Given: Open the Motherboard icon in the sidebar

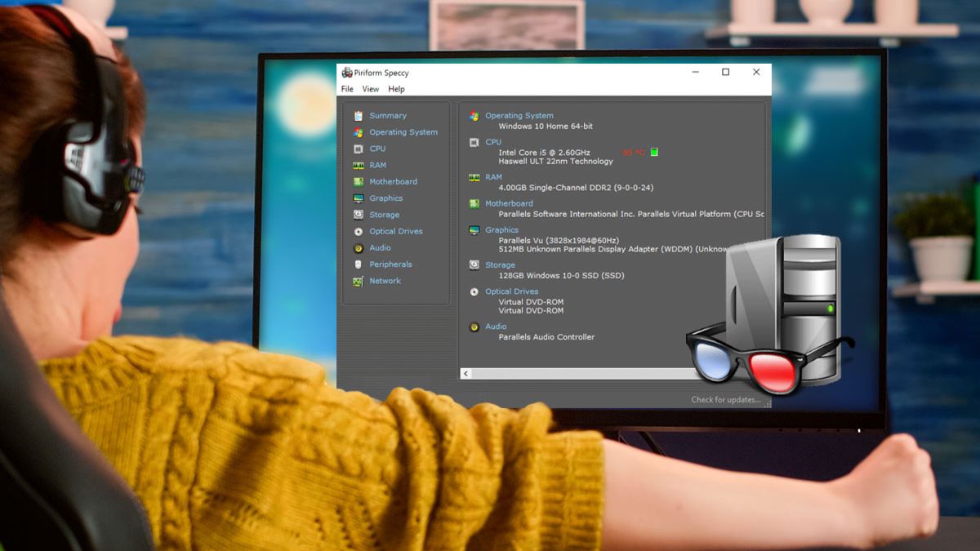Looking at the screenshot, I should (x=359, y=182).
